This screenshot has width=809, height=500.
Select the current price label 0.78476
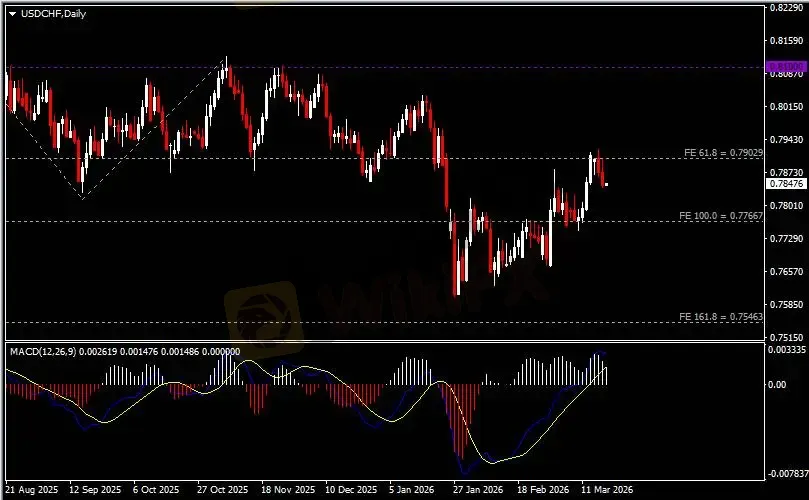point(786,184)
